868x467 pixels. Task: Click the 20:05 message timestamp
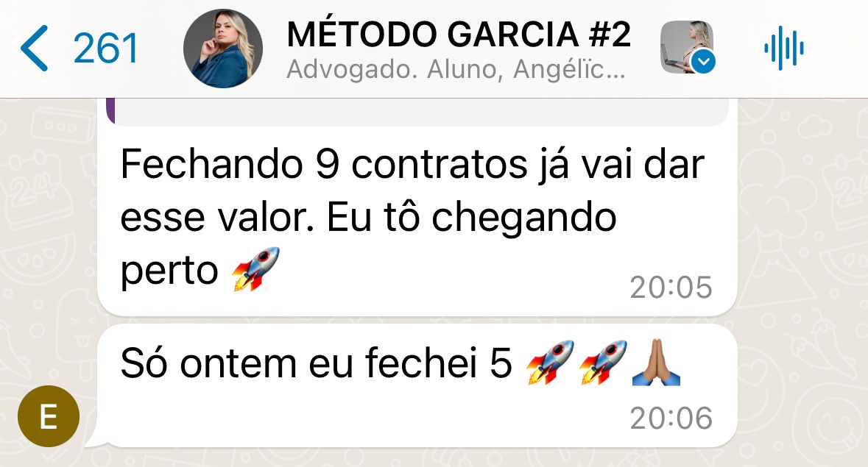[671, 288]
